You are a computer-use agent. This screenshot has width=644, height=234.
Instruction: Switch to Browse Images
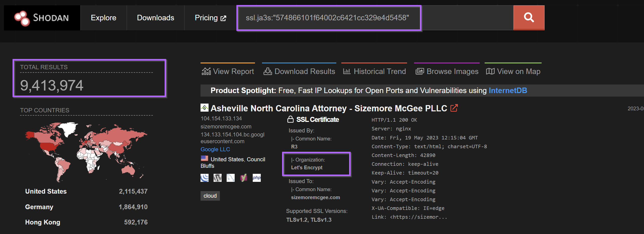[x=447, y=71]
